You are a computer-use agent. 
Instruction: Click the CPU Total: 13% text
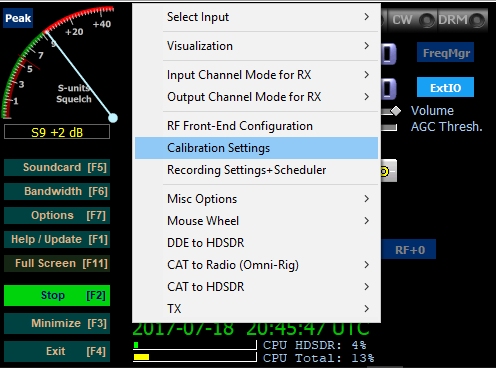[318, 358]
